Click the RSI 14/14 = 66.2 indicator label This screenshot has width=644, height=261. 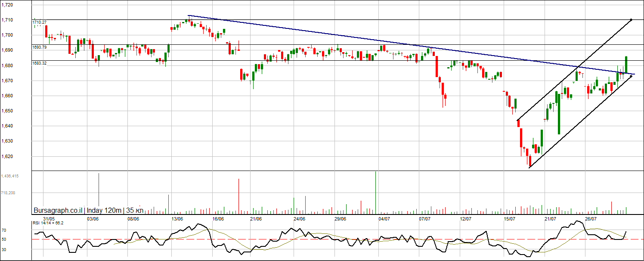coord(48,223)
